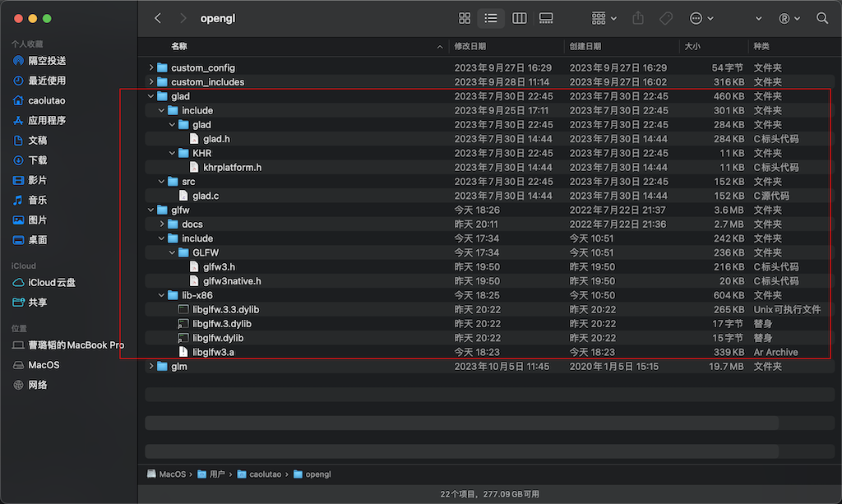Open the group-by options menu
Screen dimensions: 842x504
pyautogui.click(x=604, y=18)
